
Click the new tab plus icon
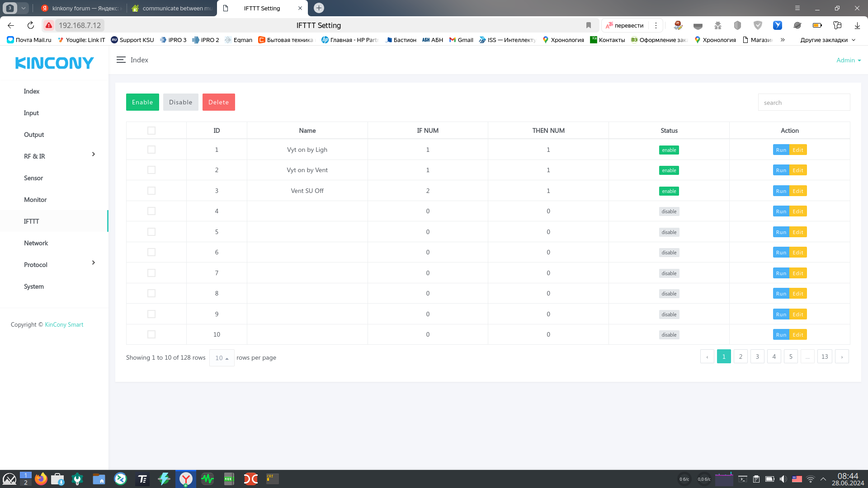tap(319, 8)
